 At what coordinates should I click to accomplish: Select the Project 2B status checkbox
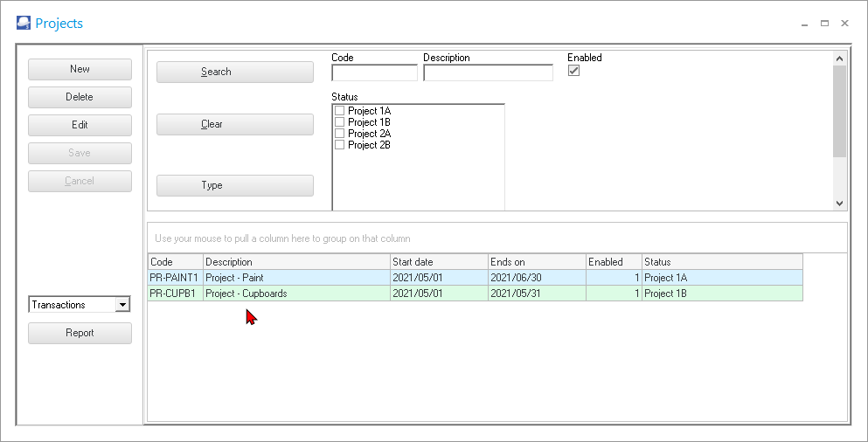click(x=340, y=145)
